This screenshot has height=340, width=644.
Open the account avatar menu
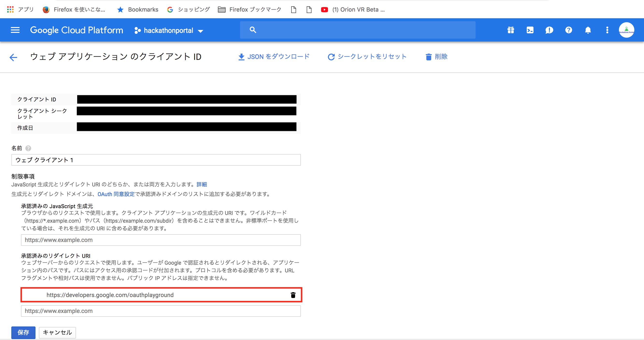tap(626, 30)
